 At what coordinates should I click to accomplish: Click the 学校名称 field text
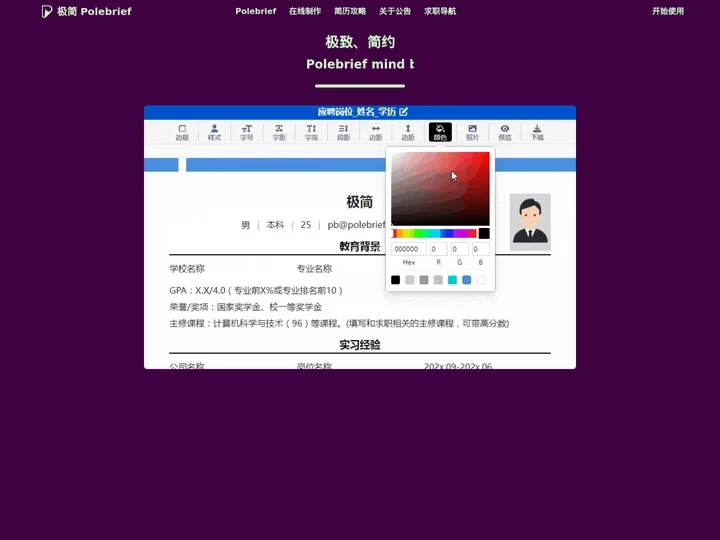[x=187, y=269]
